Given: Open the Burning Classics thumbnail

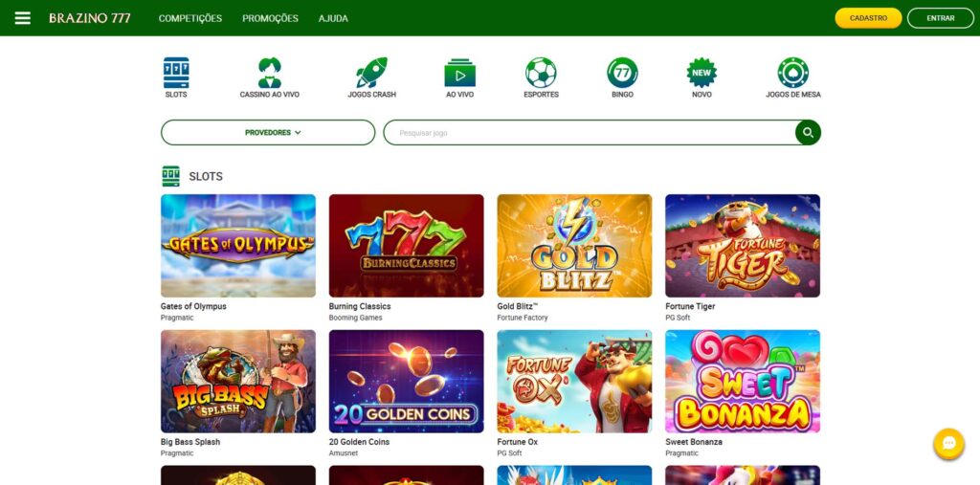Looking at the screenshot, I should click(406, 246).
